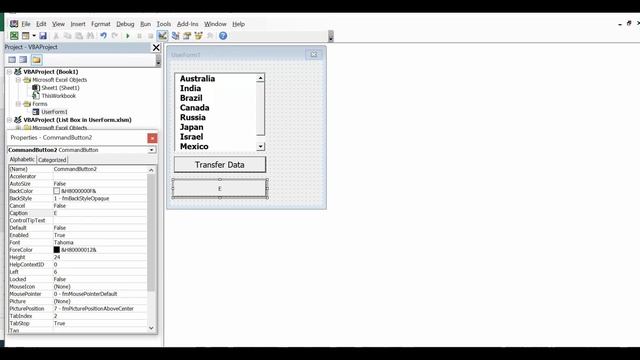
Task: Open the Debug menu
Action: [125, 24]
